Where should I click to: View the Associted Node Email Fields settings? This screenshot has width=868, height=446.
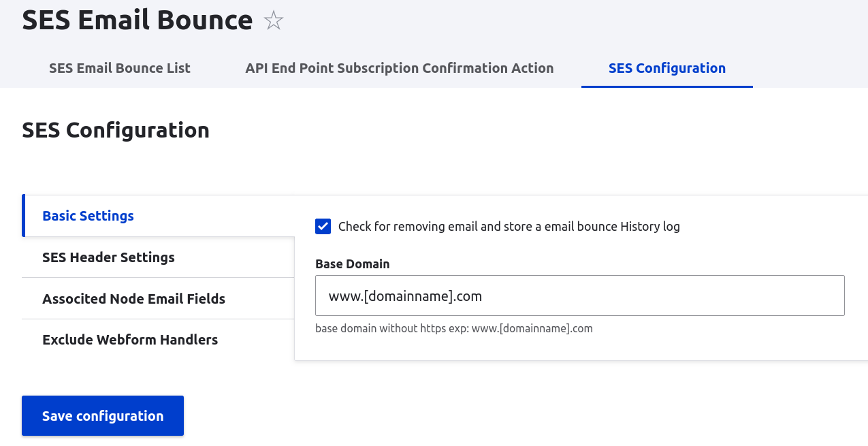tap(133, 298)
